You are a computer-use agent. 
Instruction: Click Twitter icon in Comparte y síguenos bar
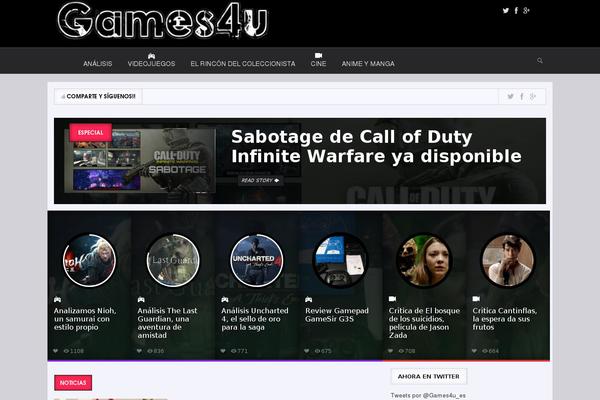510,96
